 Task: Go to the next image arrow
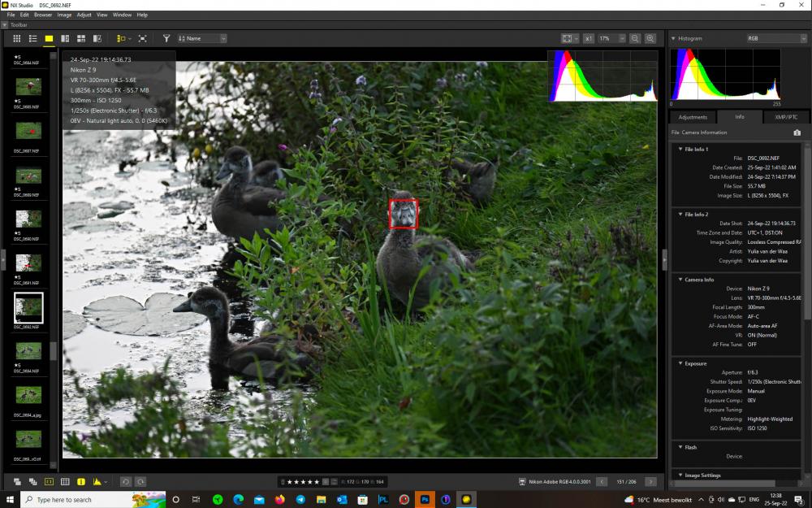tap(650, 481)
